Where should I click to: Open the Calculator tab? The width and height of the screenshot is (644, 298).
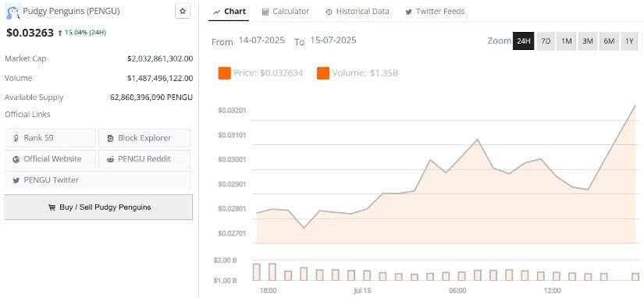286,12
